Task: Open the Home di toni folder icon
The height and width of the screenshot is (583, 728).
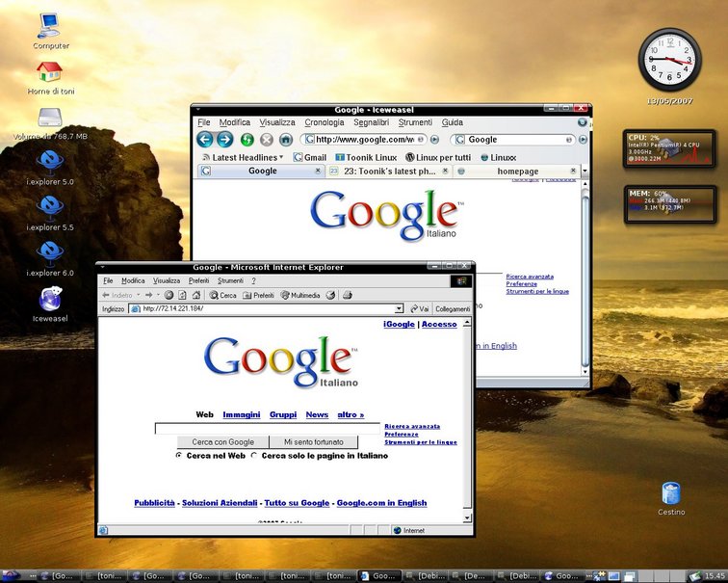Action: 50,78
